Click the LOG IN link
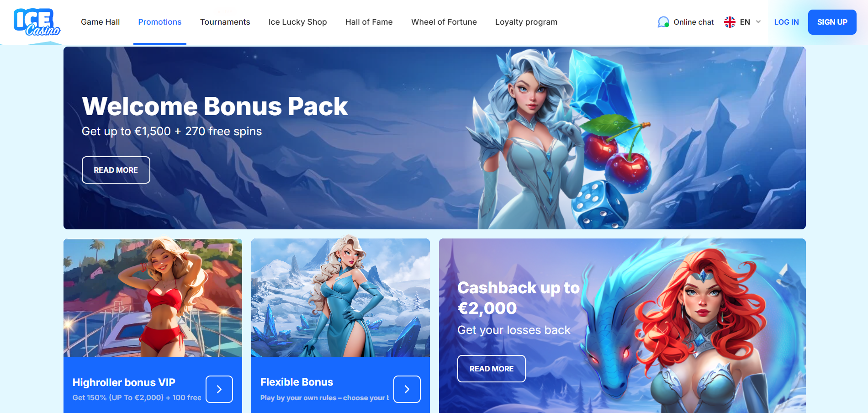 [787, 22]
